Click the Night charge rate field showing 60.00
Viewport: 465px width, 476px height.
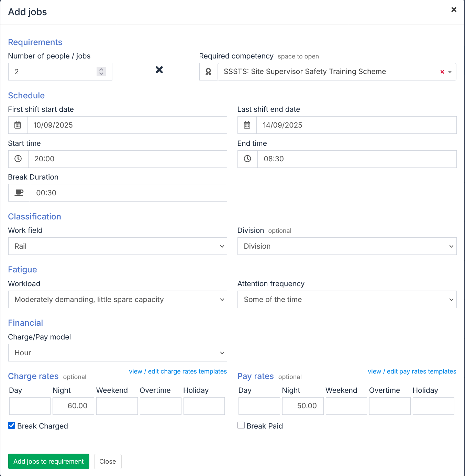[73, 406]
